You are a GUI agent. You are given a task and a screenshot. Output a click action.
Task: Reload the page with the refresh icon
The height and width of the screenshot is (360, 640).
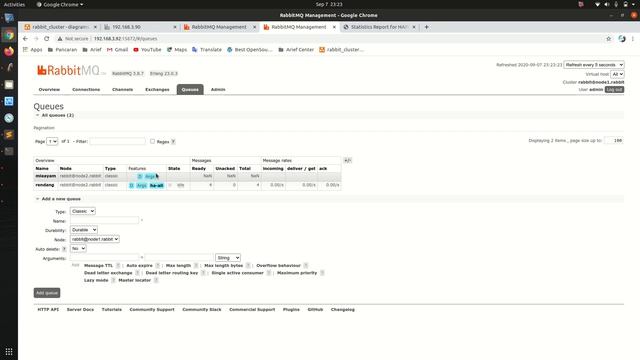click(47, 38)
